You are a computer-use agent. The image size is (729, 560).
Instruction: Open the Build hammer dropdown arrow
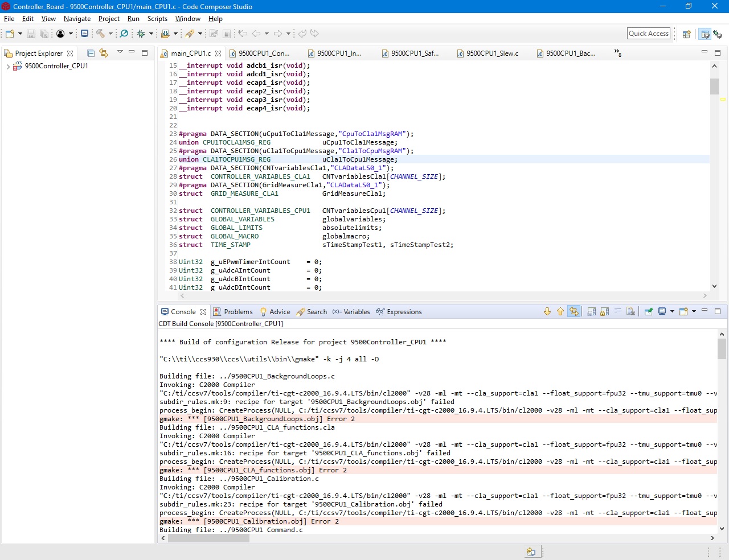[110, 34]
